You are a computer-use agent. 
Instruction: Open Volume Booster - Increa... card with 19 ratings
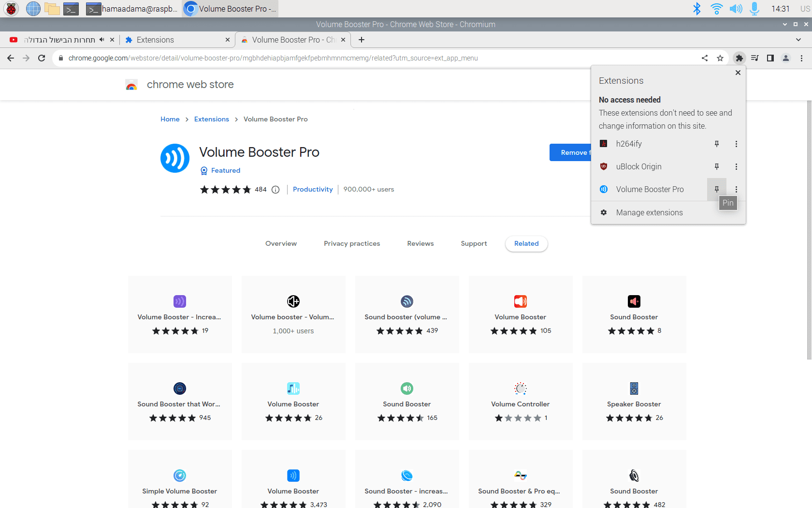[x=180, y=314]
